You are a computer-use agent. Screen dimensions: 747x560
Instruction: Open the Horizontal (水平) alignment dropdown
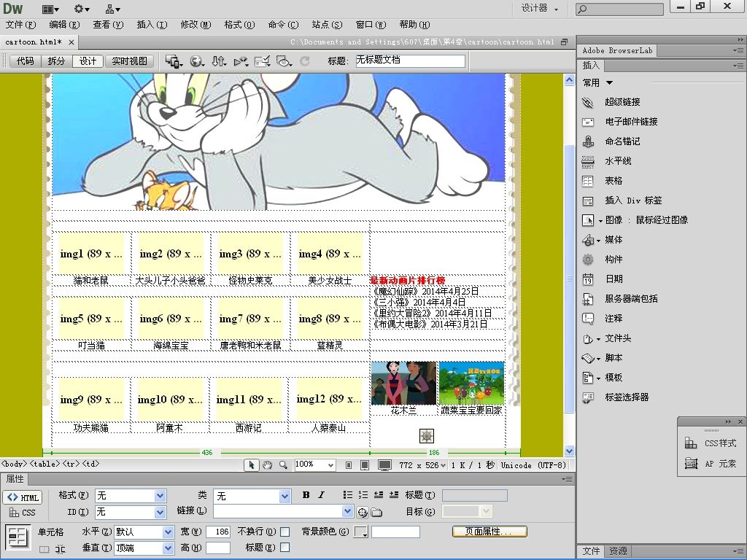(x=169, y=532)
